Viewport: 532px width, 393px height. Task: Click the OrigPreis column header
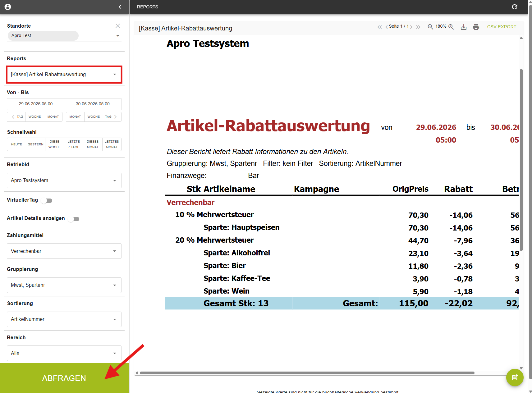click(410, 189)
